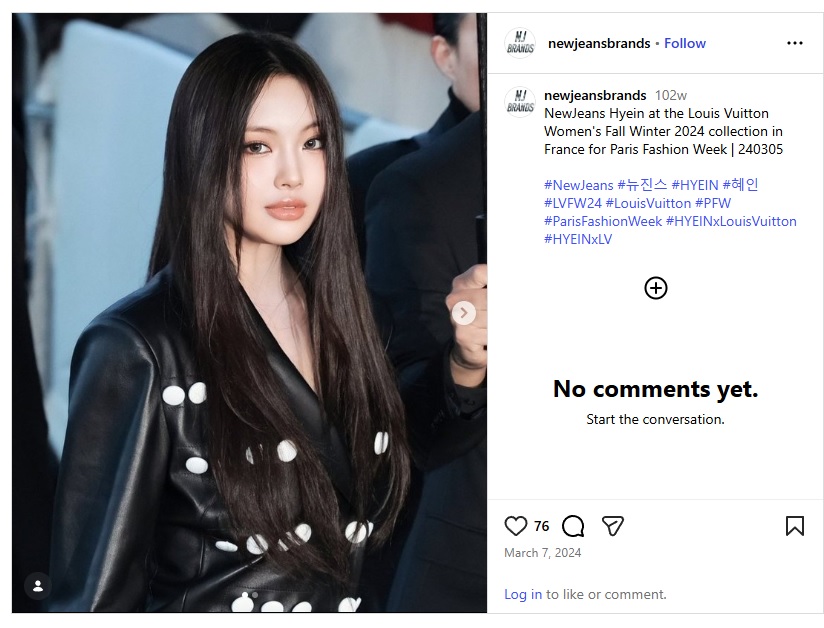The width and height of the screenshot is (824, 628).
Task: Open newjeansbrands username in caption
Action: (595, 95)
